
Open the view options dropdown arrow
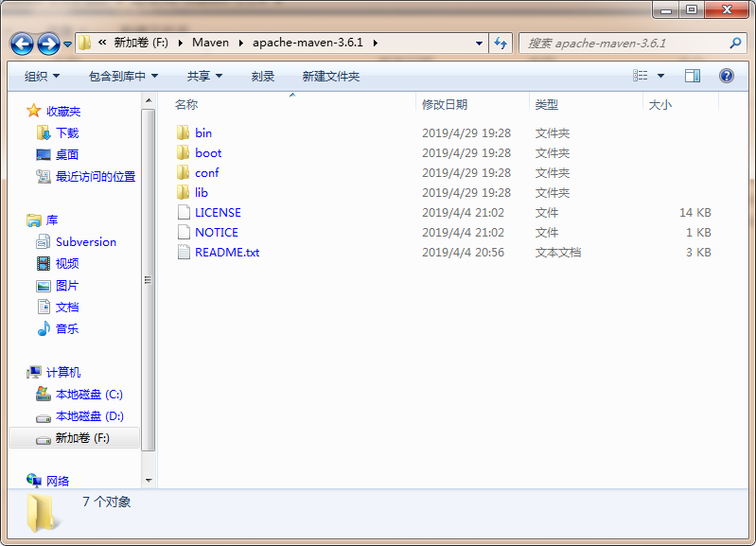(x=661, y=76)
